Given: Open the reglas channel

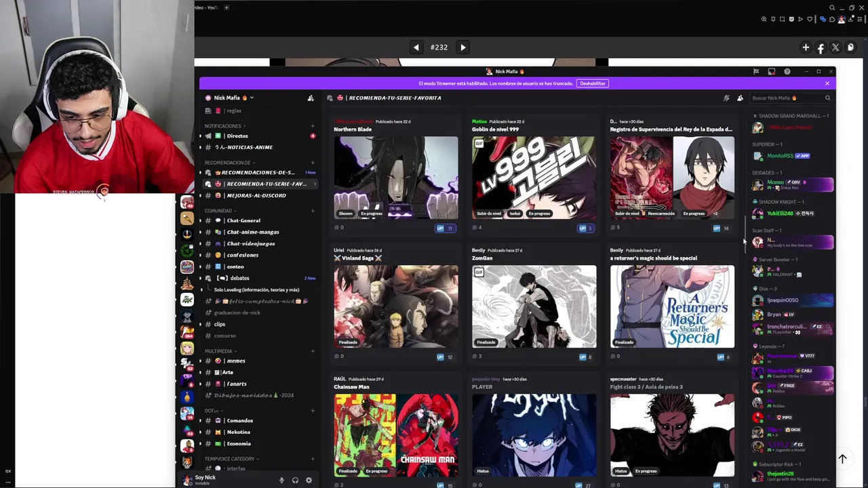Looking at the screenshot, I should [260, 110].
